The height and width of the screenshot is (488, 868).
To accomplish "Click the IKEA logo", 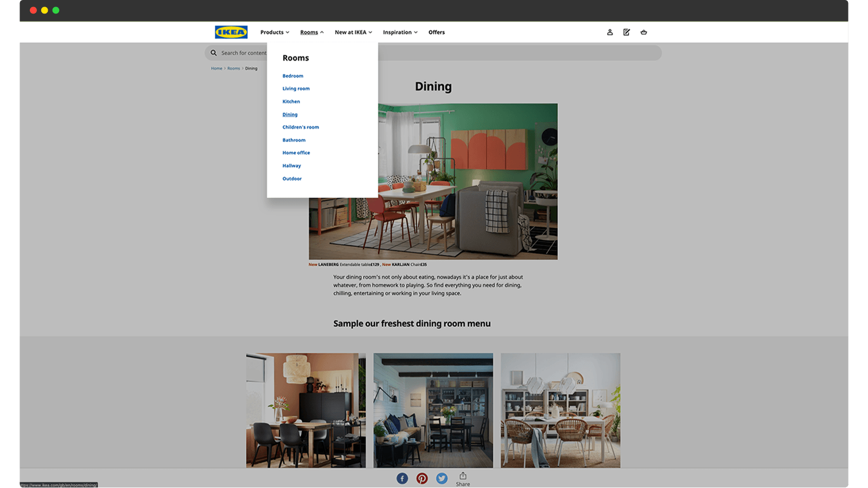I will click(x=231, y=32).
